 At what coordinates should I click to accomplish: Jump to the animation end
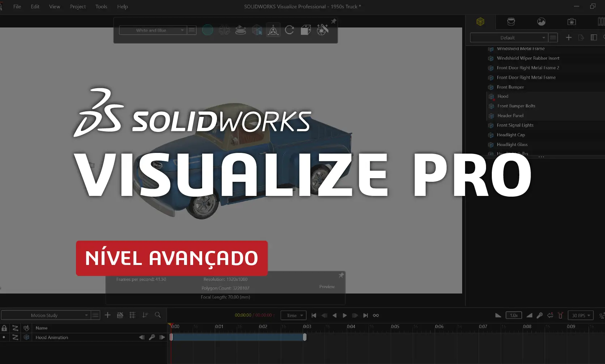coord(366,316)
